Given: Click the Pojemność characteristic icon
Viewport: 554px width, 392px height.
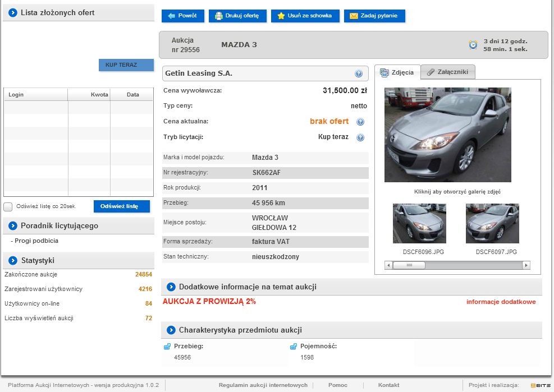Looking at the screenshot, I should tap(293, 347).
